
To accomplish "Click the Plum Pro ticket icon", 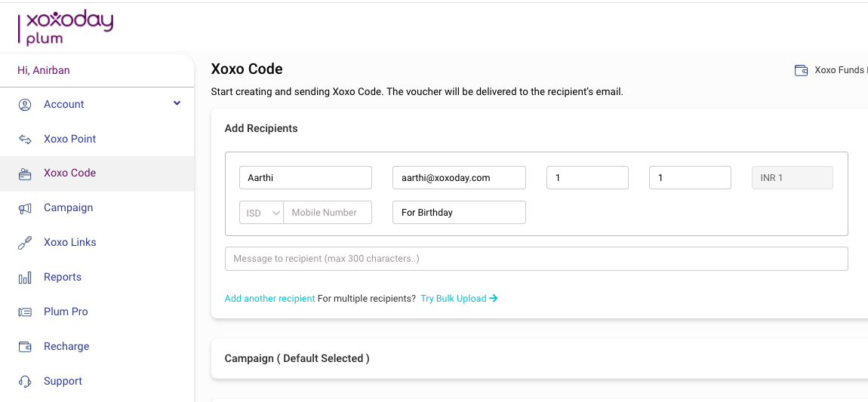I will point(25,312).
